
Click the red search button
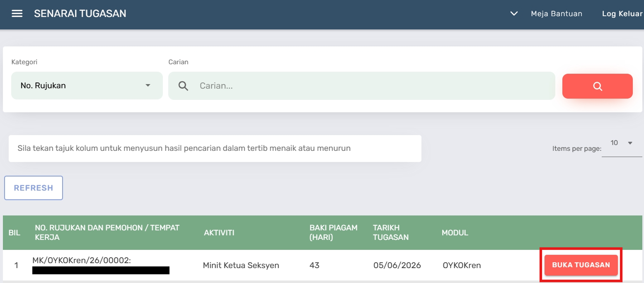(x=597, y=86)
